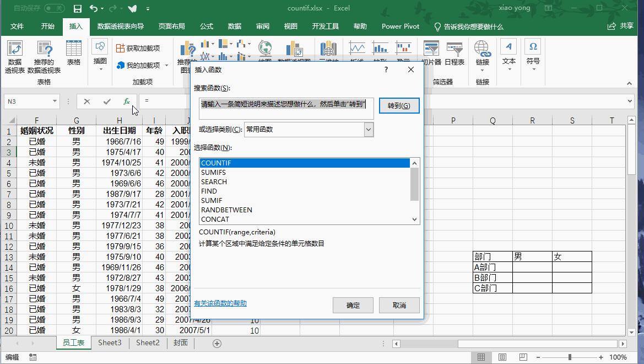This screenshot has width=644, height=364.
Task: Switch to the Developer (开发工具) tab
Action: [325, 26]
